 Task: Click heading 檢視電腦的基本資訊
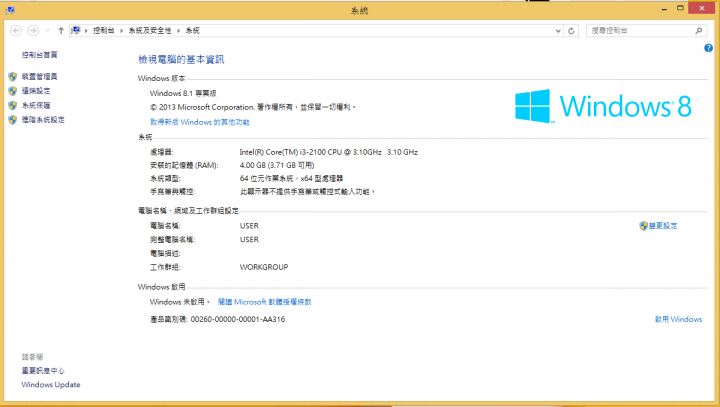tap(181, 59)
